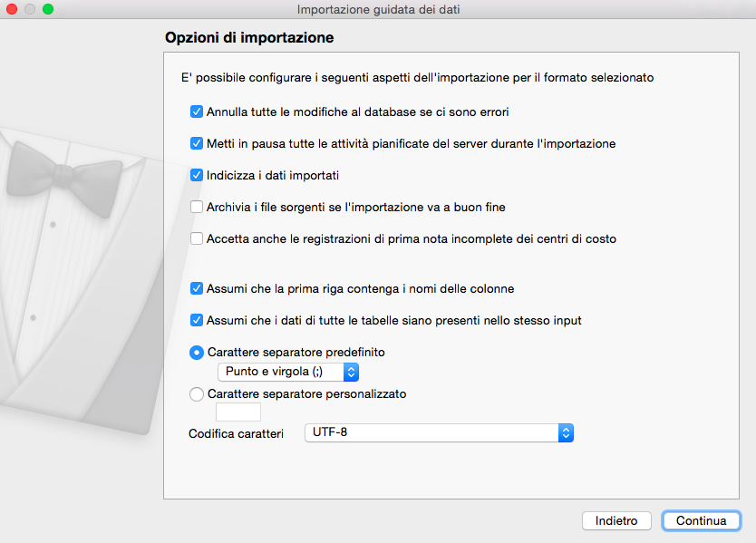
Task: Click the green zoom window button
Action: pyautogui.click(x=48, y=9)
